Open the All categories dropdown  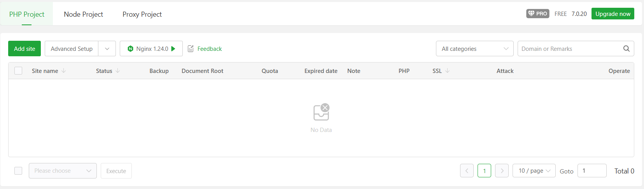click(474, 49)
